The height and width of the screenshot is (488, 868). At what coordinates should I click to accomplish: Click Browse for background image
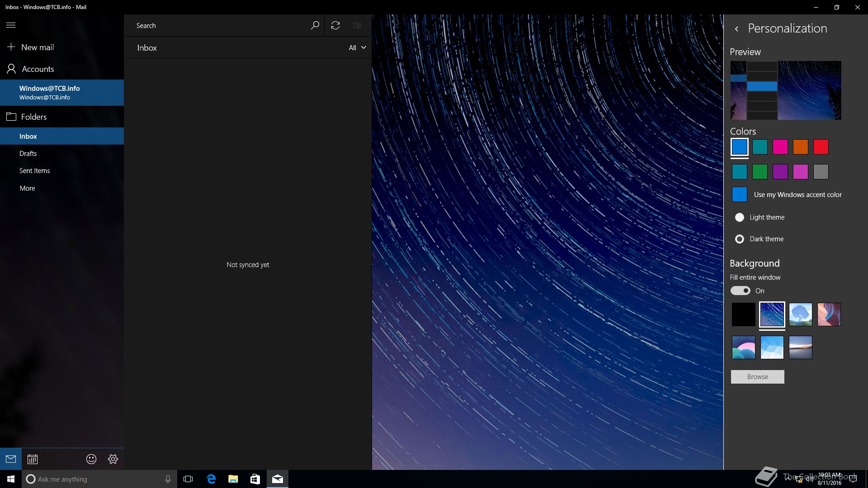(x=758, y=377)
